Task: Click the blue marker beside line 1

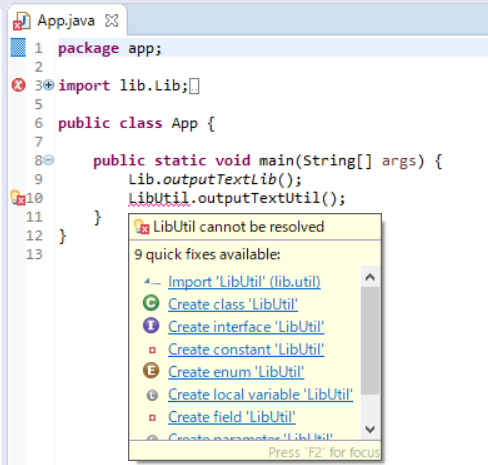Action: pos(18,48)
